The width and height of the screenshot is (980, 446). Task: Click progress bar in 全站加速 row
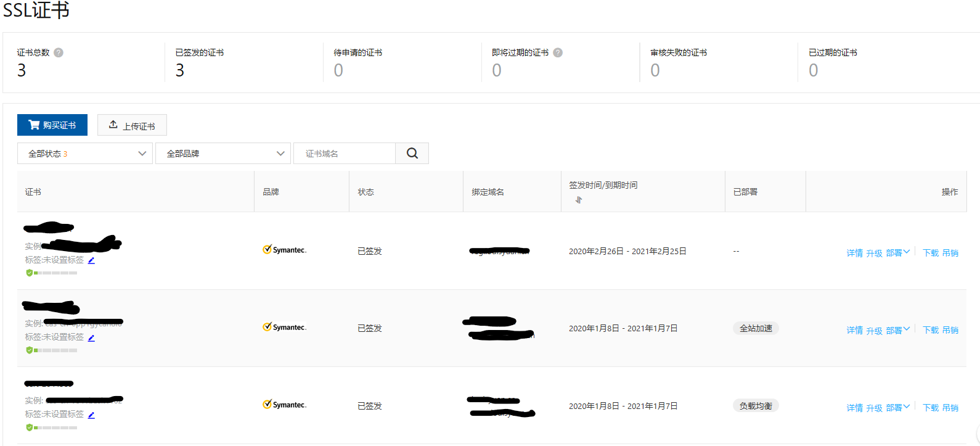tap(55, 350)
